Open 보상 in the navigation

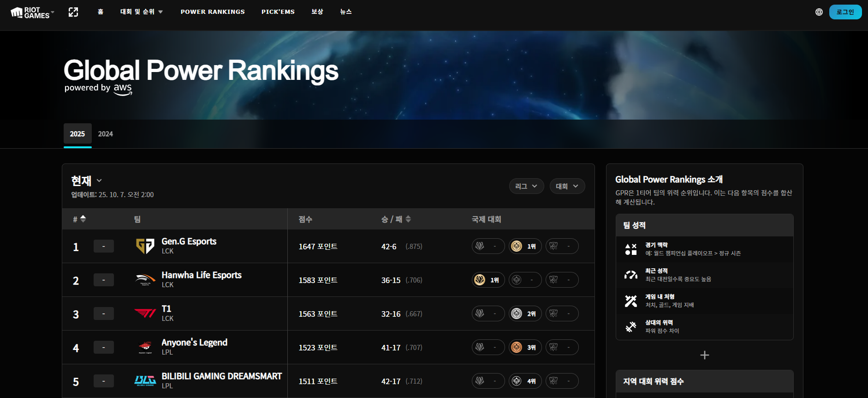tap(317, 12)
